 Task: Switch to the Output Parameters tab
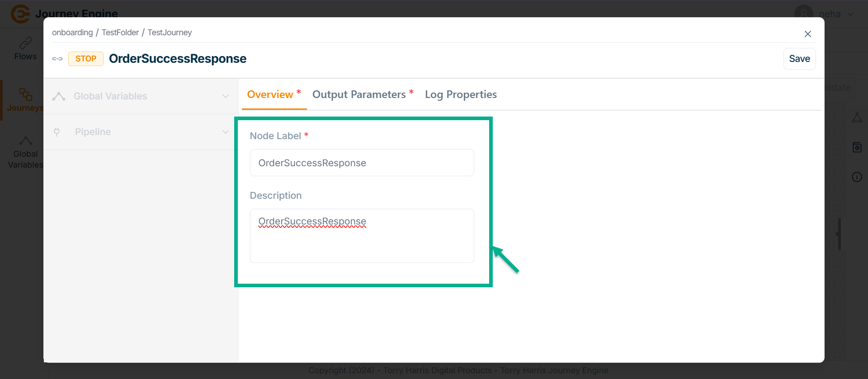[359, 94]
